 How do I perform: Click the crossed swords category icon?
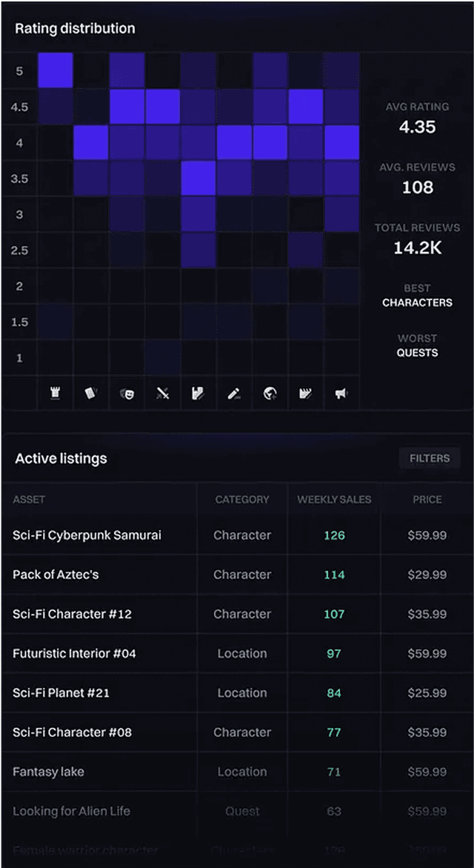click(x=162, y=393)
